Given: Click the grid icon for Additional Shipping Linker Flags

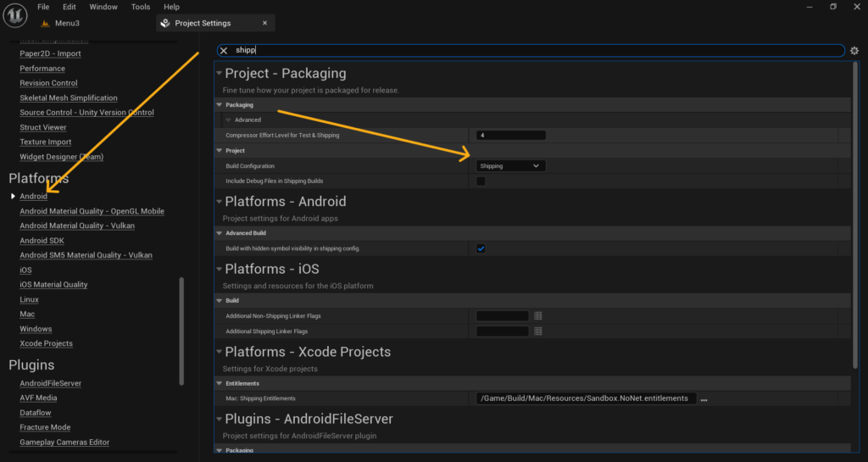Looking at the screenshot, I should click(x=538, y=331).
